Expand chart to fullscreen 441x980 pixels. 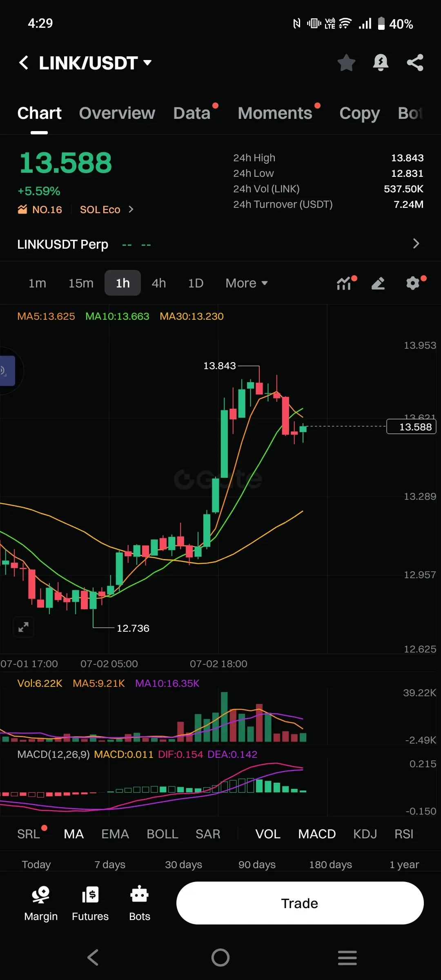coord(23,627)
